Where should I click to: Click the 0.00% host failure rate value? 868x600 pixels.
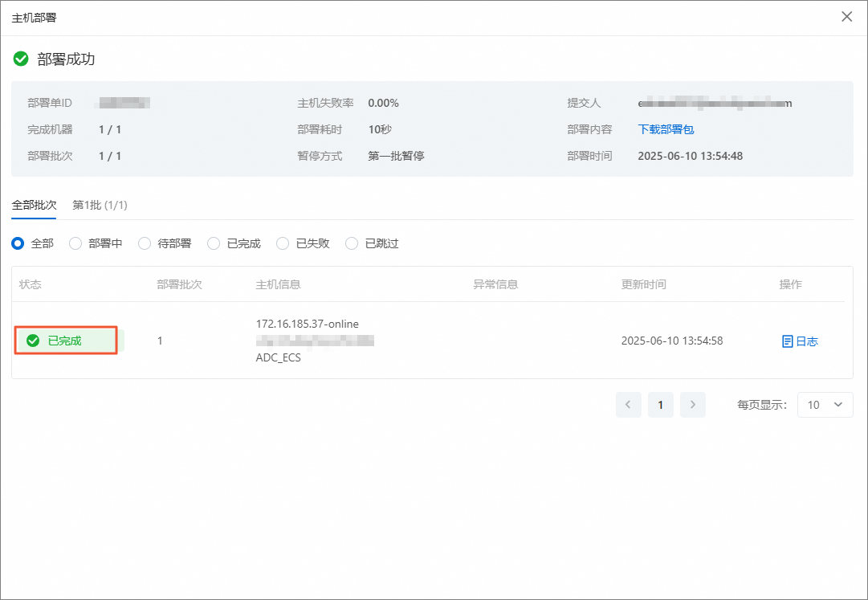tap(384, 103)
